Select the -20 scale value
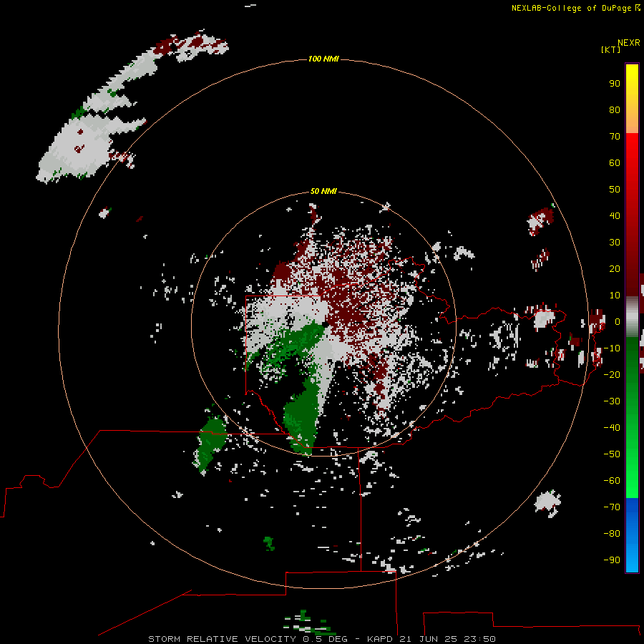The width and height of the screenshot is (644, 644). (612, 374)
